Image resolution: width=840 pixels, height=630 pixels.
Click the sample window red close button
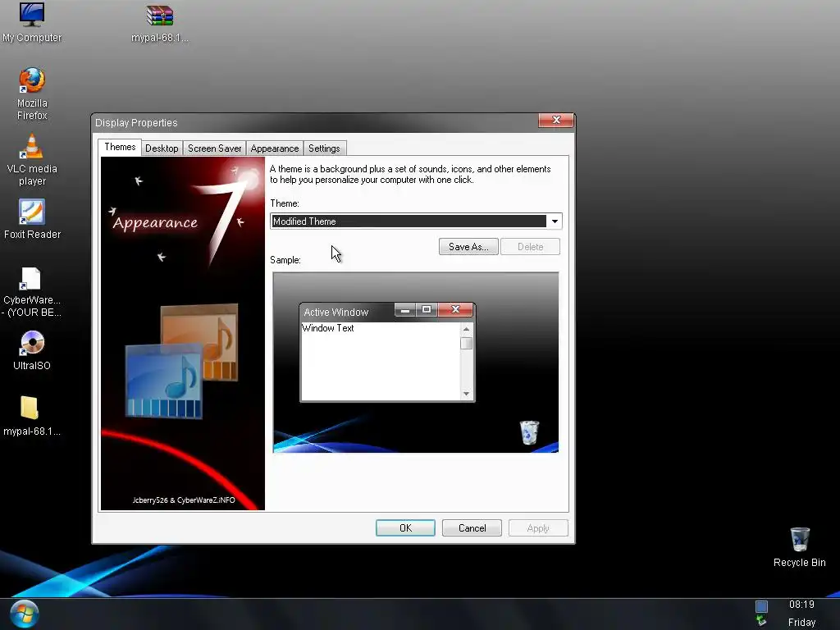coord(455,309)
